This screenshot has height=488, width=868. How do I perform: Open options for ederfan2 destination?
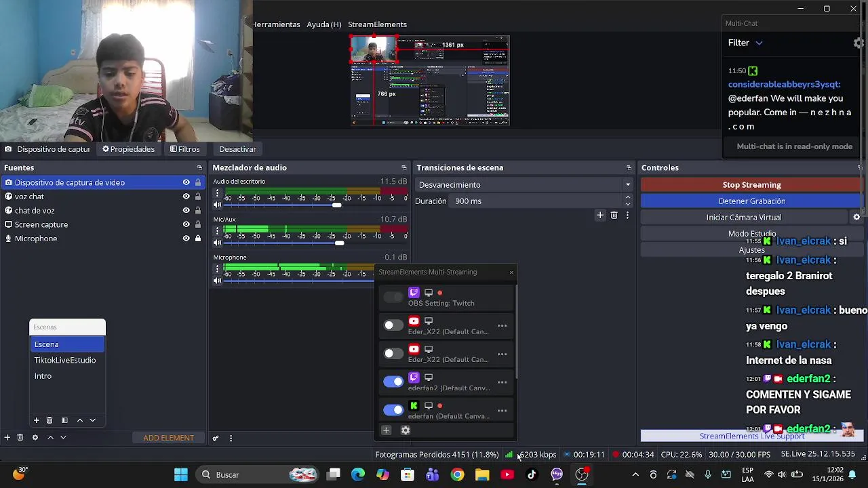pyautogui.click(x=502, y=382)
